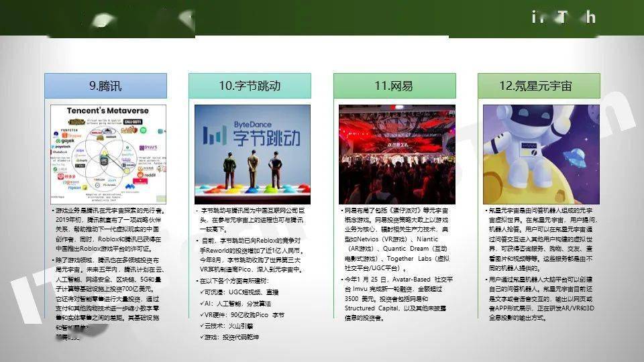Open the ByteDance figures image
This screenshot has width=644, height=362.
[253, 154]
